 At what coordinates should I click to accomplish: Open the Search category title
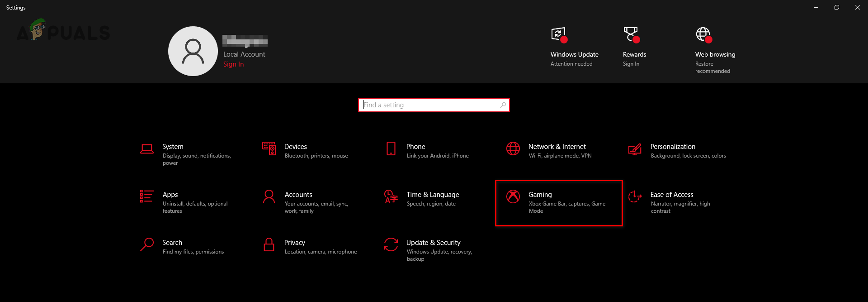tap(172, 243)
